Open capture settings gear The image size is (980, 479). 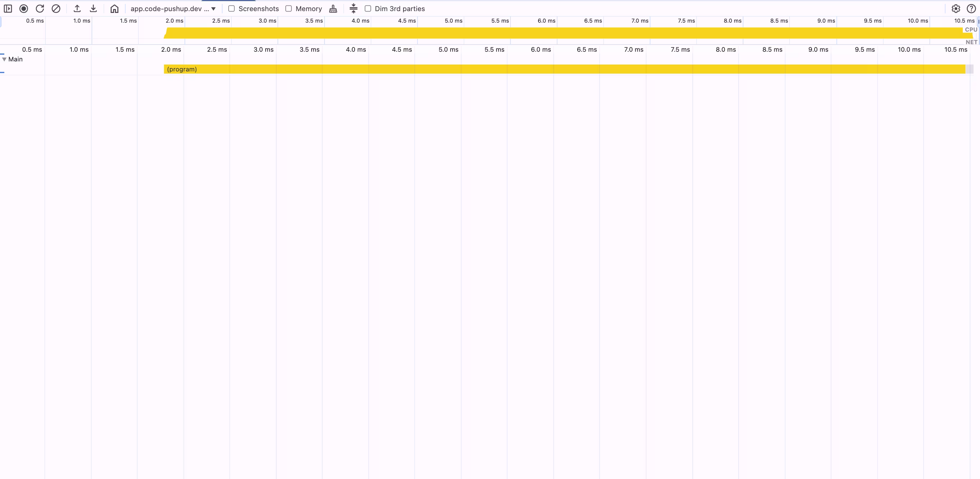tap(956, 8)
